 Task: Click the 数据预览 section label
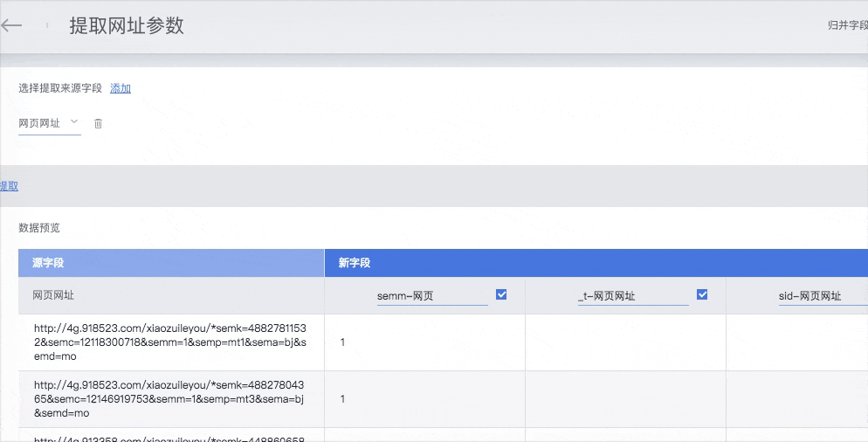(x=39, y=228)
